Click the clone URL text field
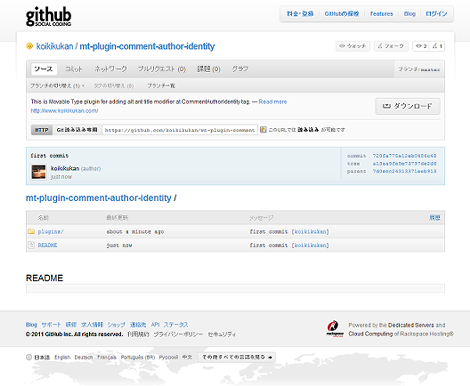 [x=180, y=130]
